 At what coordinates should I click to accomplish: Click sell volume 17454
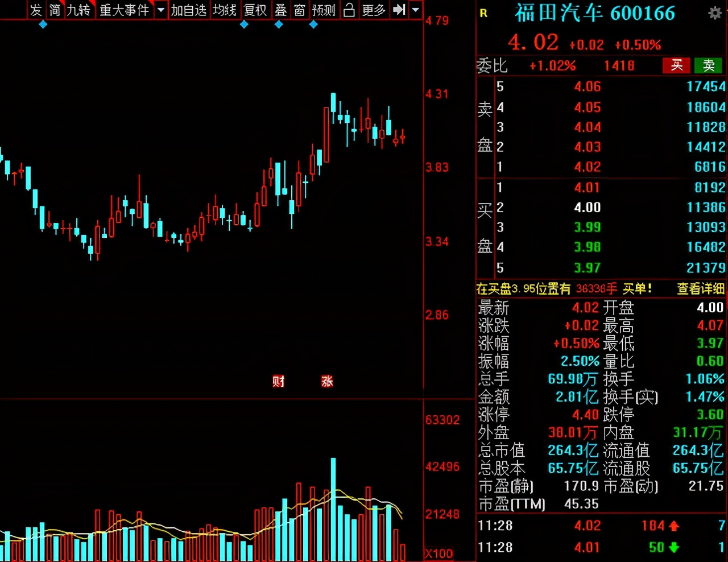click(x=706, y=86)
